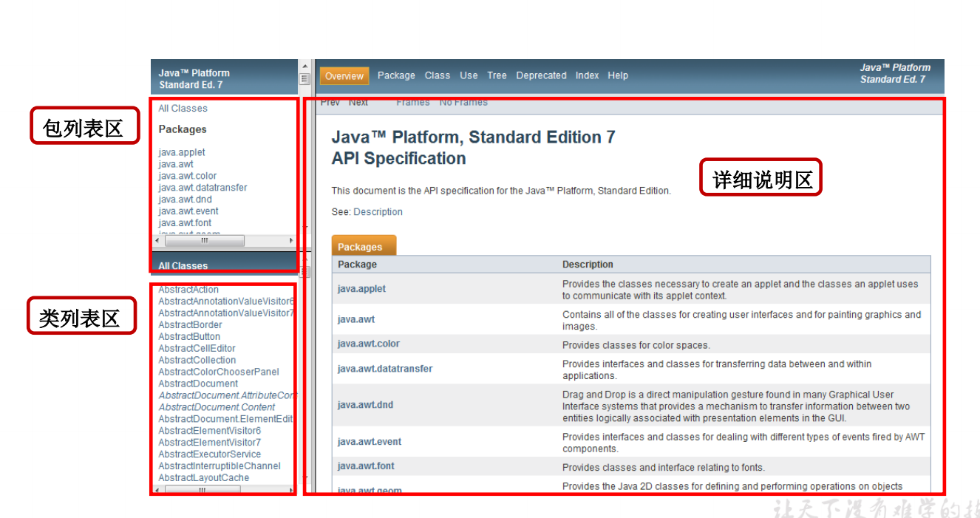Select Class in the top navigation bar
Viewport: 980px width, 518px height.
438,75
